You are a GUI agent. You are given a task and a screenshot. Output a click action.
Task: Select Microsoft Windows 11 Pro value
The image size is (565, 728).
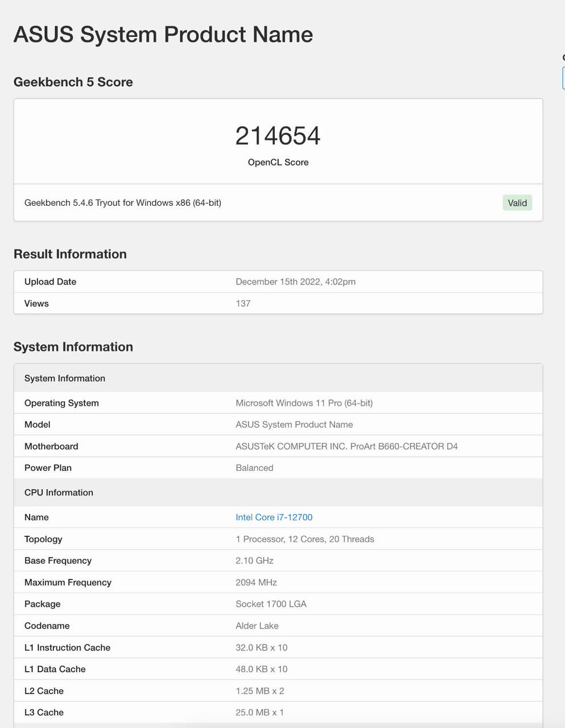point(304,403)
